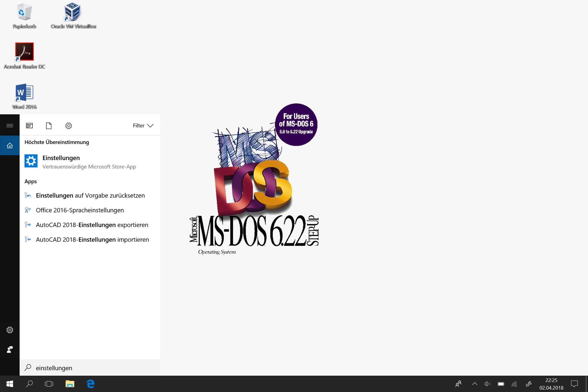Open the clock showing 22:25
The image size is (588, 392).
pos(551,384)
